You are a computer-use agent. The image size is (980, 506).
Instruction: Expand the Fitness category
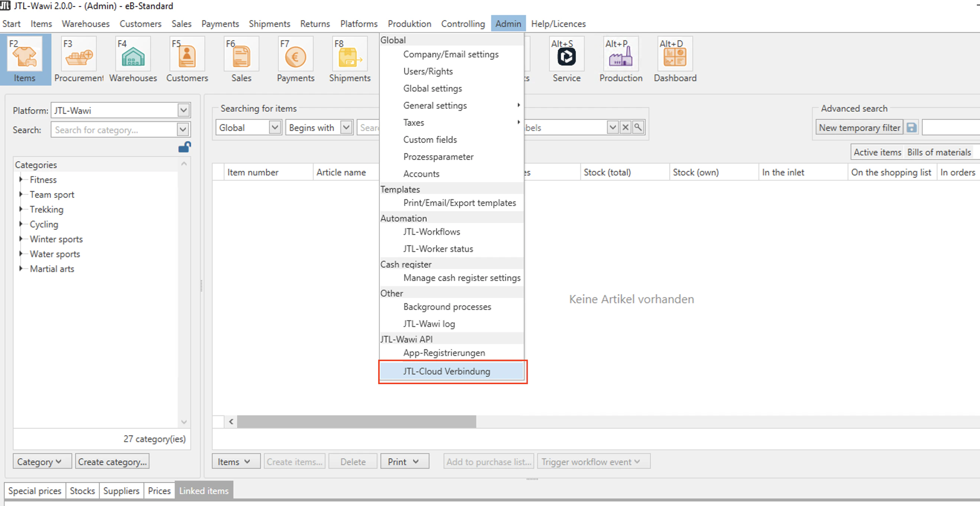click(x=22, y=179)
